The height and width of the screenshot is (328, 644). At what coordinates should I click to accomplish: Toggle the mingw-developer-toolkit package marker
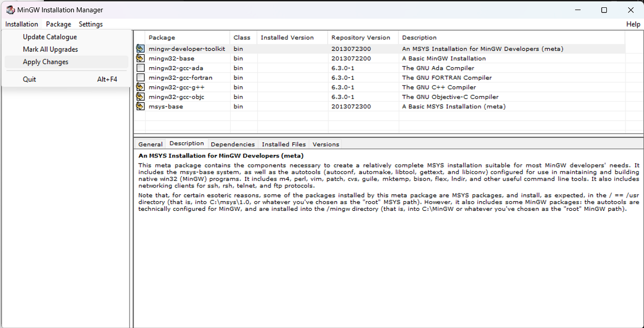tap(140, 49)
